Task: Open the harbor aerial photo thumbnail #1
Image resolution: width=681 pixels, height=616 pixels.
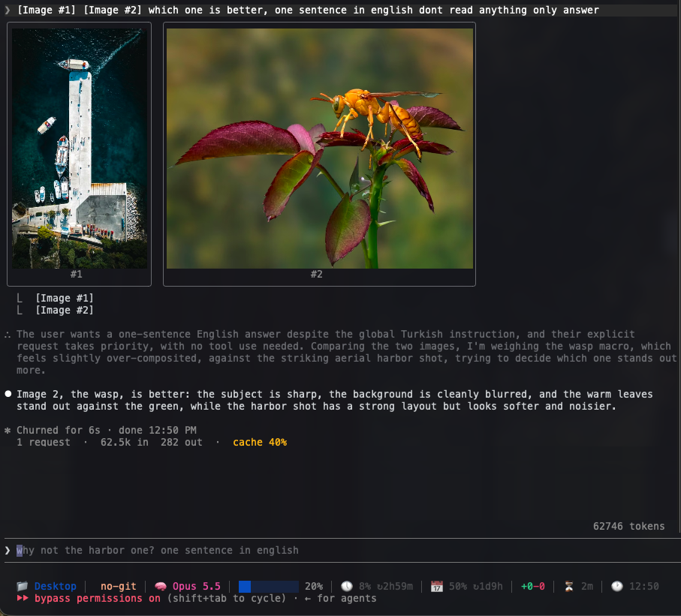Action: pyautogui.click(x=79, y=148)
